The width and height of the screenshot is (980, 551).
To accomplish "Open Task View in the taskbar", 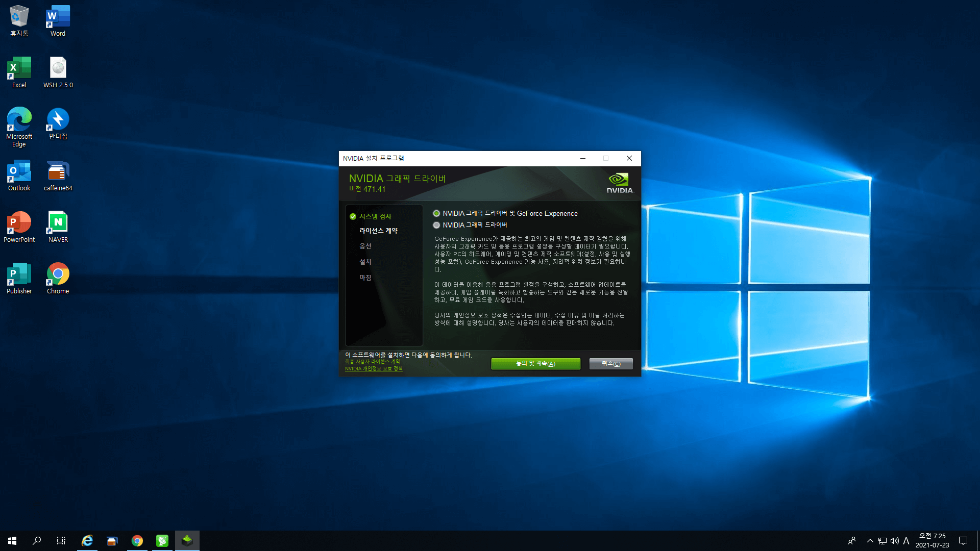I will tap(61, 541).
